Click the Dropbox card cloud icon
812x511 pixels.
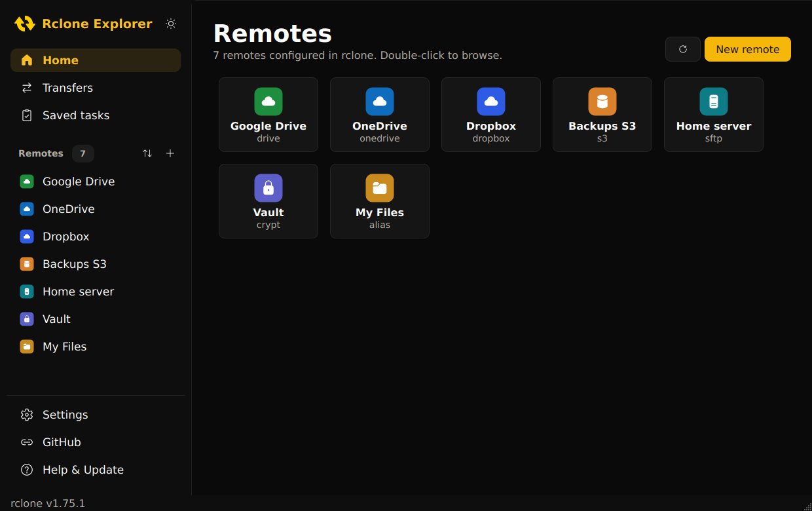click(491, 102)
